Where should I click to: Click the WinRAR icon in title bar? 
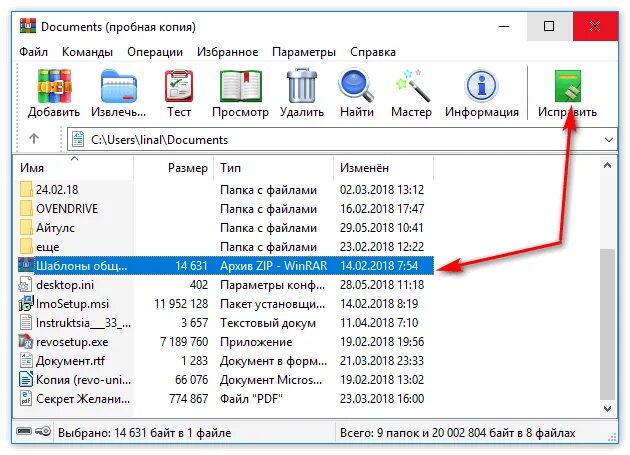point(27,27)
